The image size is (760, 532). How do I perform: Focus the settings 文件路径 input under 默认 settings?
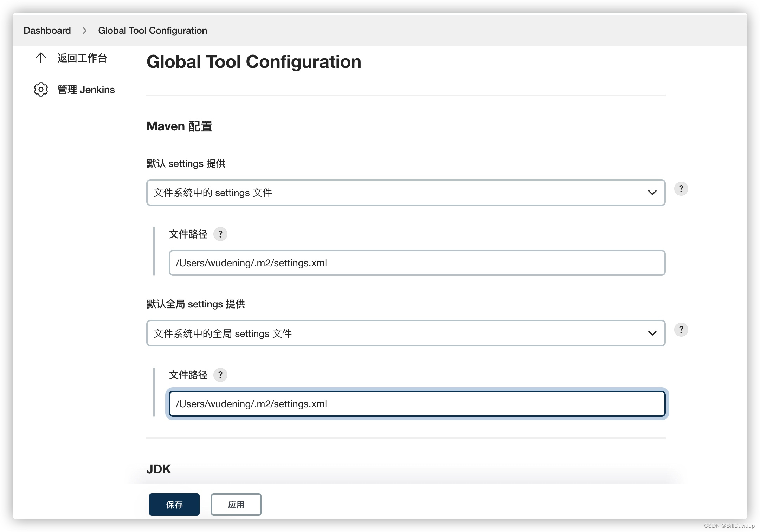pos(417,263)
